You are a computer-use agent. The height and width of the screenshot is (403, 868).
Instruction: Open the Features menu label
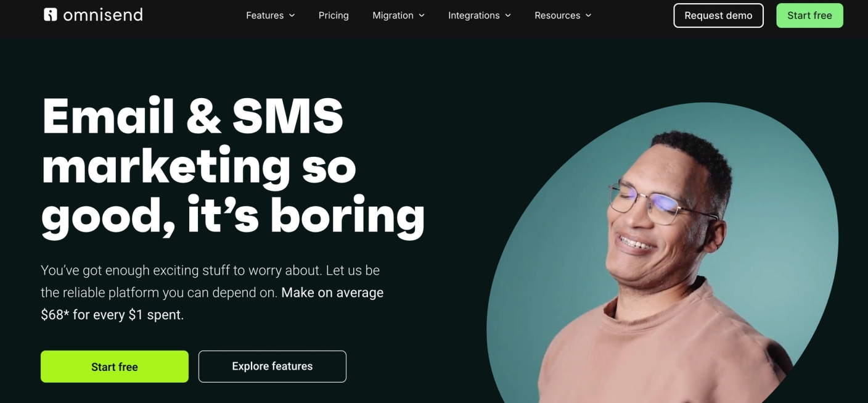265,15
